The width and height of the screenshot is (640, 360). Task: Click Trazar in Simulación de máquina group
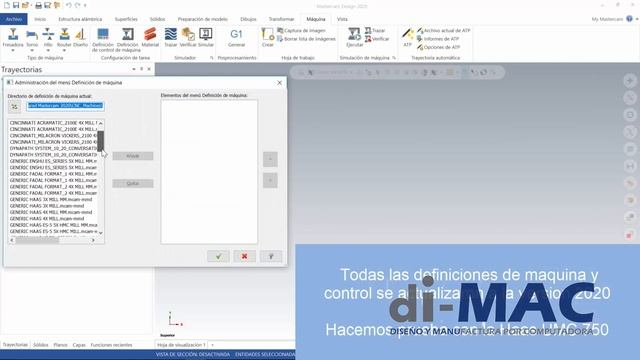pyautogui.click(x=375, y=31)
